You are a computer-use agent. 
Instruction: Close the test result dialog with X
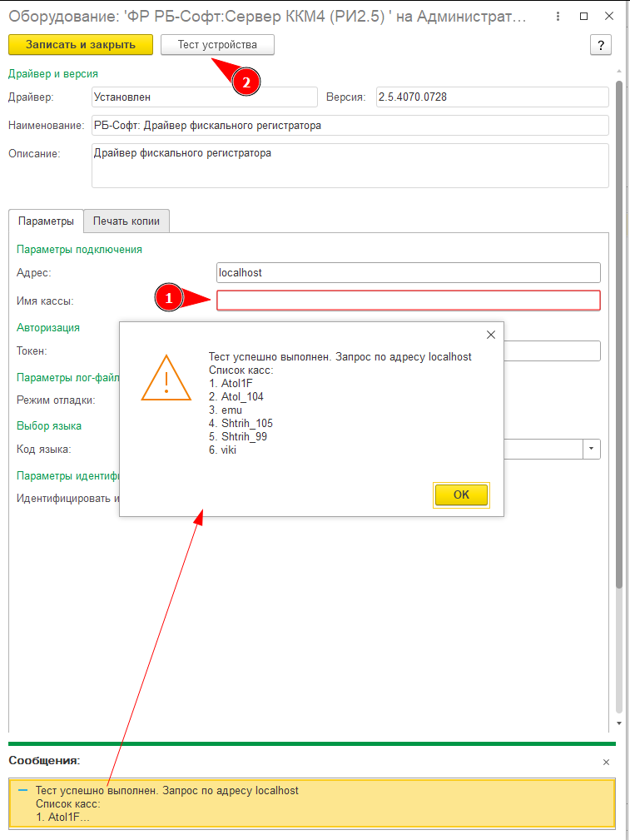click(491, 335)
